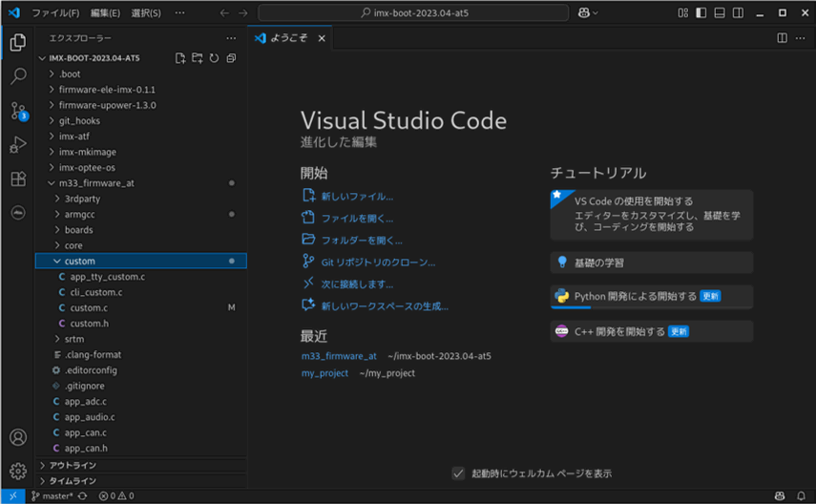816x504 pixels.
Task: Click the Git リポジトリのクローン link
Action: [x=378, y=262]
